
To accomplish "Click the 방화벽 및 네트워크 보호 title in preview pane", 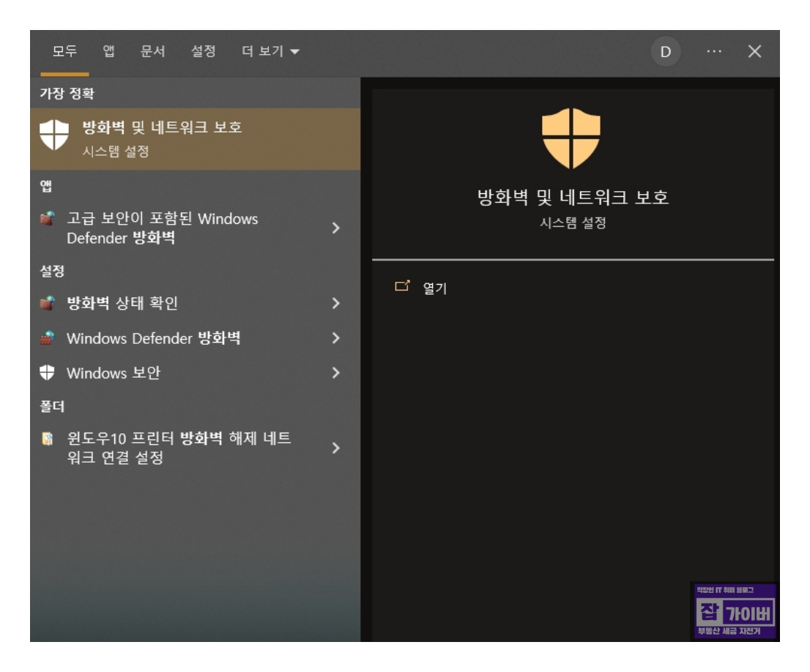I will (573, 198).
